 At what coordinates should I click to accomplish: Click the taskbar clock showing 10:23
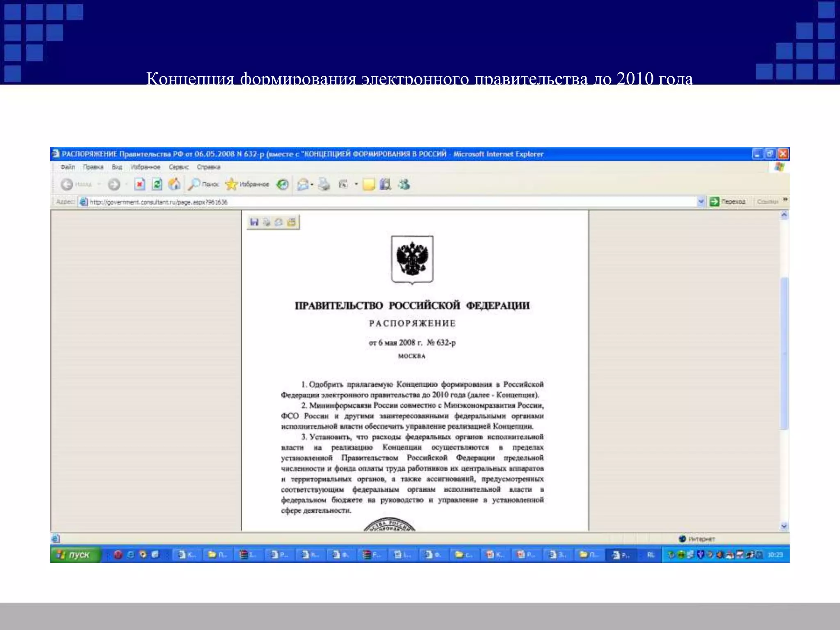[775, 555]
